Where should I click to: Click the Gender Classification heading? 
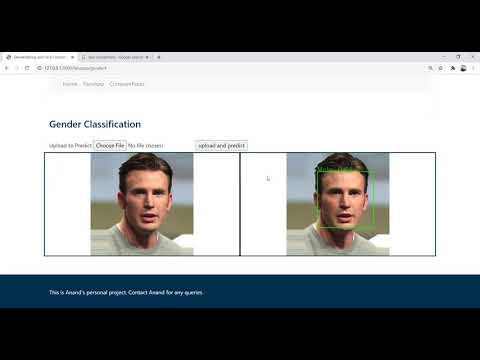click(95, 124)
